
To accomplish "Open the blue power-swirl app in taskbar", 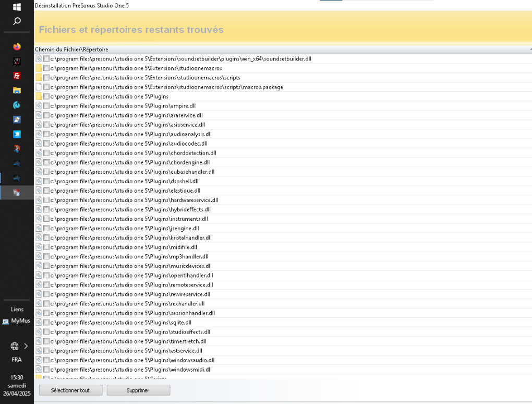I will [x=17, y=105].
